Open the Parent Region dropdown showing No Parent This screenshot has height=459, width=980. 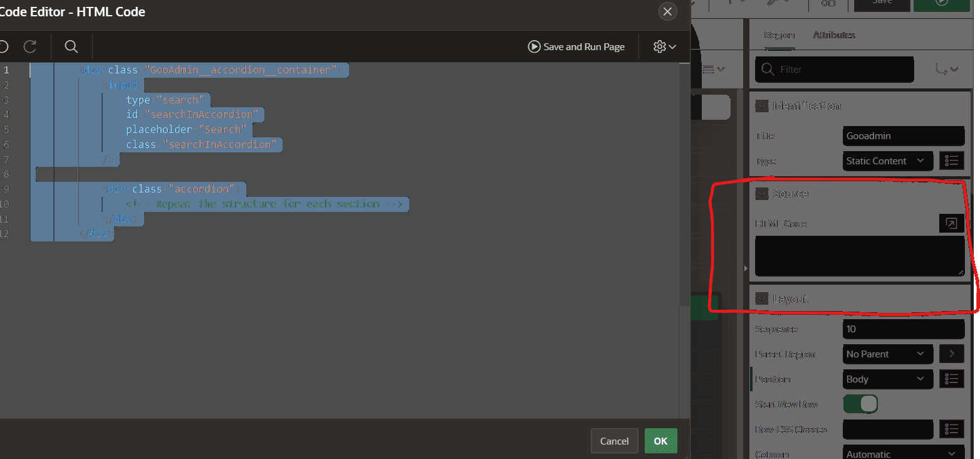[x=887, y=354]
